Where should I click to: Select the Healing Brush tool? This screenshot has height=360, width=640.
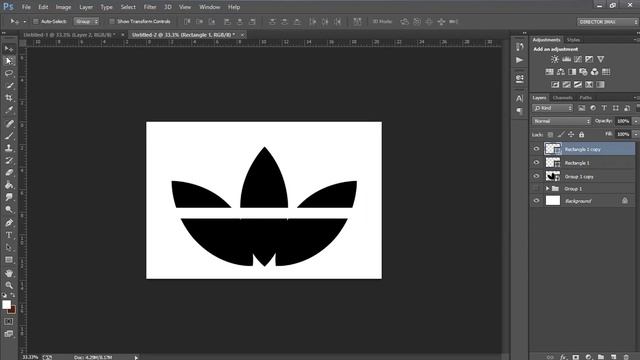9,123
